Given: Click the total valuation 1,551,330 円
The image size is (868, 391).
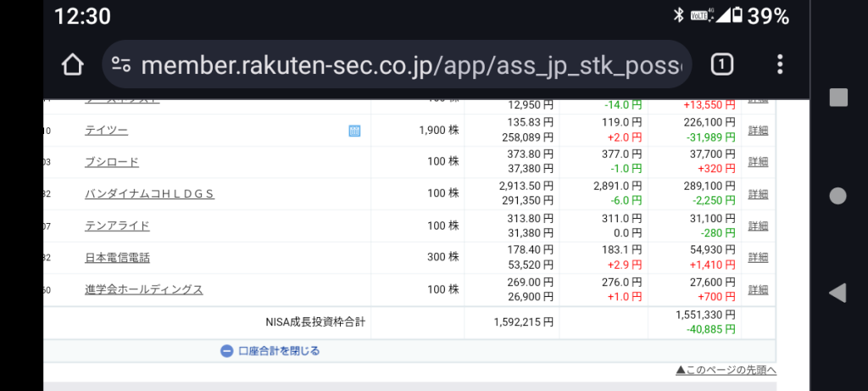Looking at the screenshot, I should (705, 316).
